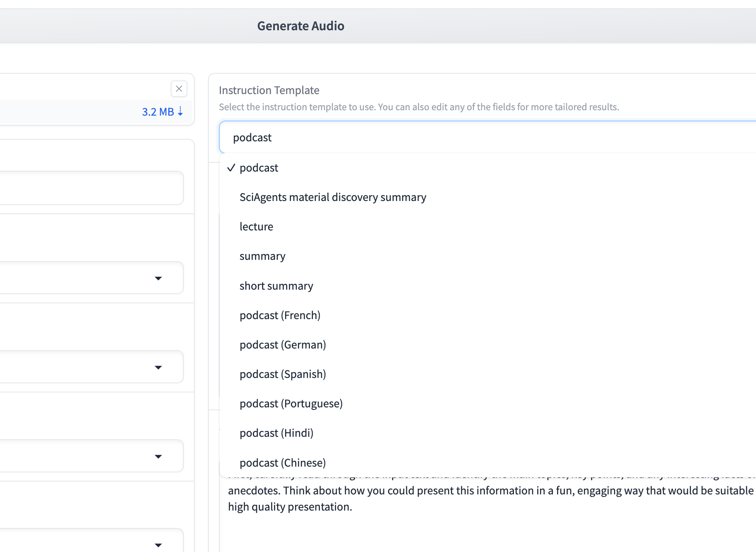Expand the first left-panel dropdown arrow
Screen dimensions: 756x552
point(158,278)
